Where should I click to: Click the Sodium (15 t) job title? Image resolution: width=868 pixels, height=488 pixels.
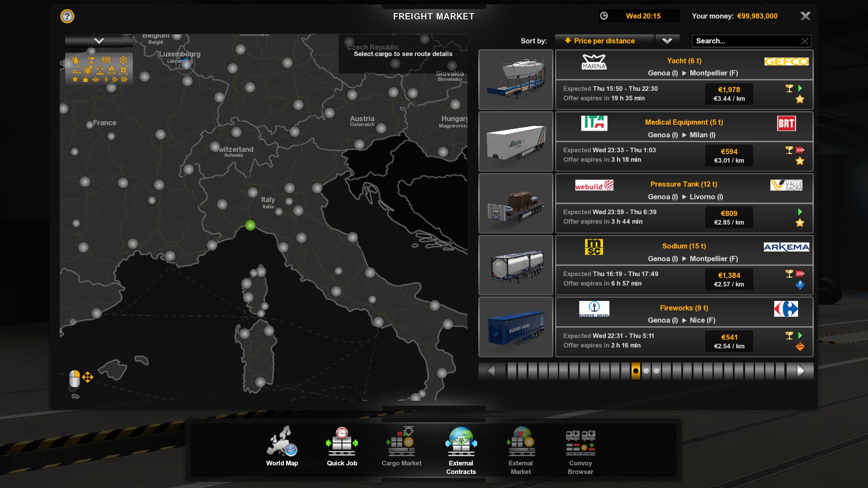click(684, 246)
